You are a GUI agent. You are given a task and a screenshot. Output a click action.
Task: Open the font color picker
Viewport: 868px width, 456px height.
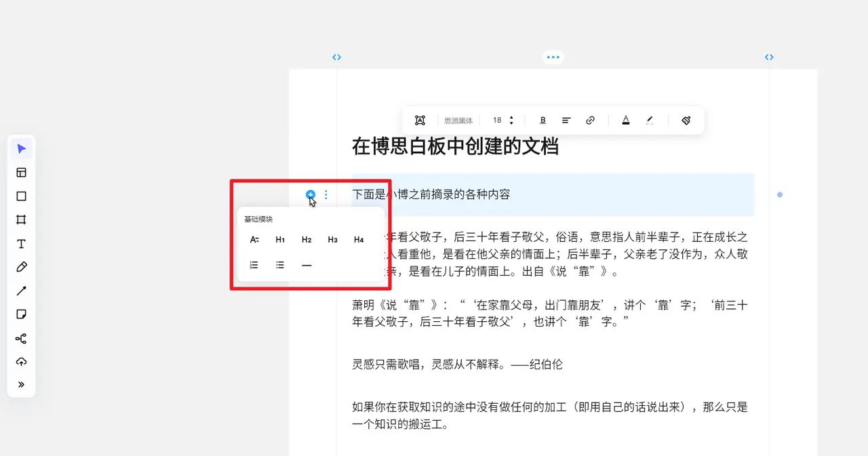click(x=625, y=120)
